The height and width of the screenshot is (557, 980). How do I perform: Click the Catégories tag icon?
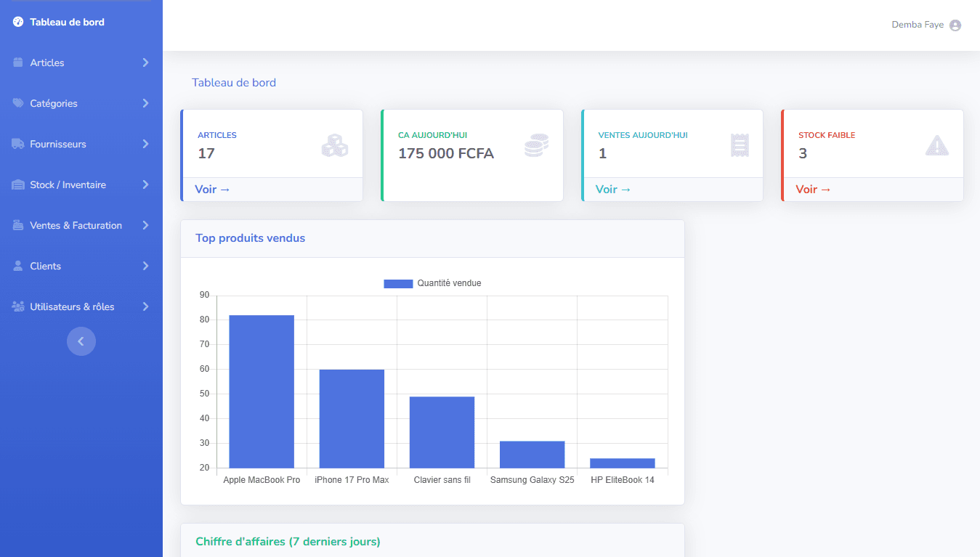point(18,103)
